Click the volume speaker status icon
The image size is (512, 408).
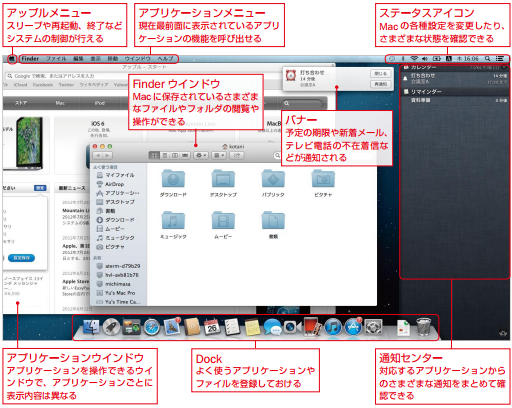[x=425, y=59]
